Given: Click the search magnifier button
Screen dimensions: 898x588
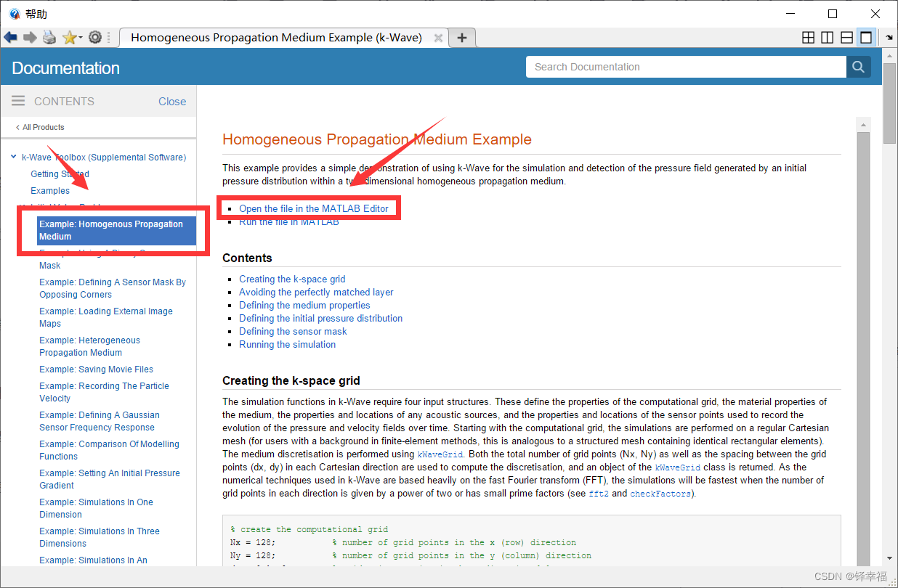Looking at the screenshot, I should point(857,67).
